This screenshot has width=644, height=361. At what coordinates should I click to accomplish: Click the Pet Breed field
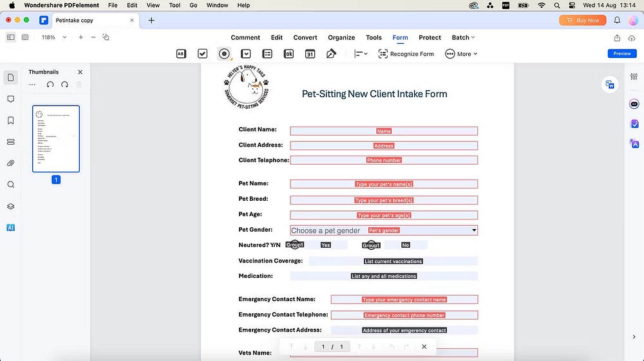[384, 200]
